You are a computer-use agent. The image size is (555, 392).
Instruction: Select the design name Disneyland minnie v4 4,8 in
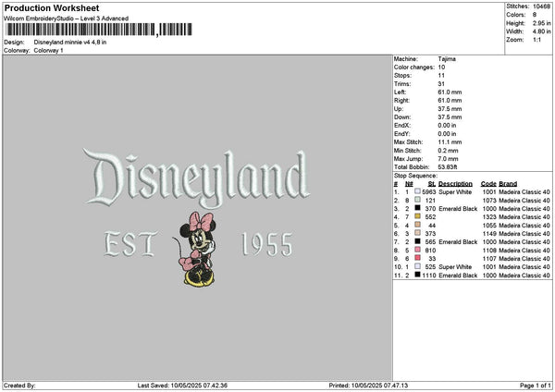tap(70, 43)
